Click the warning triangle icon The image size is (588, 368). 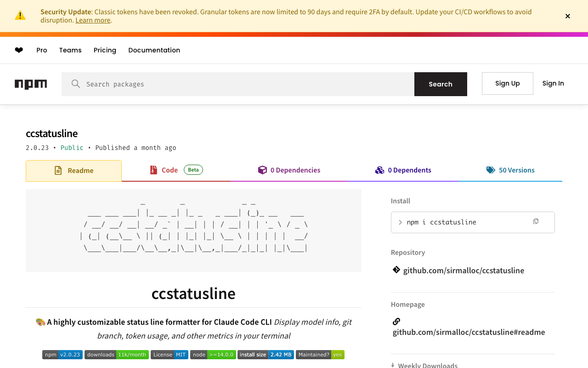pyautogui.click(x=20, y=16)
